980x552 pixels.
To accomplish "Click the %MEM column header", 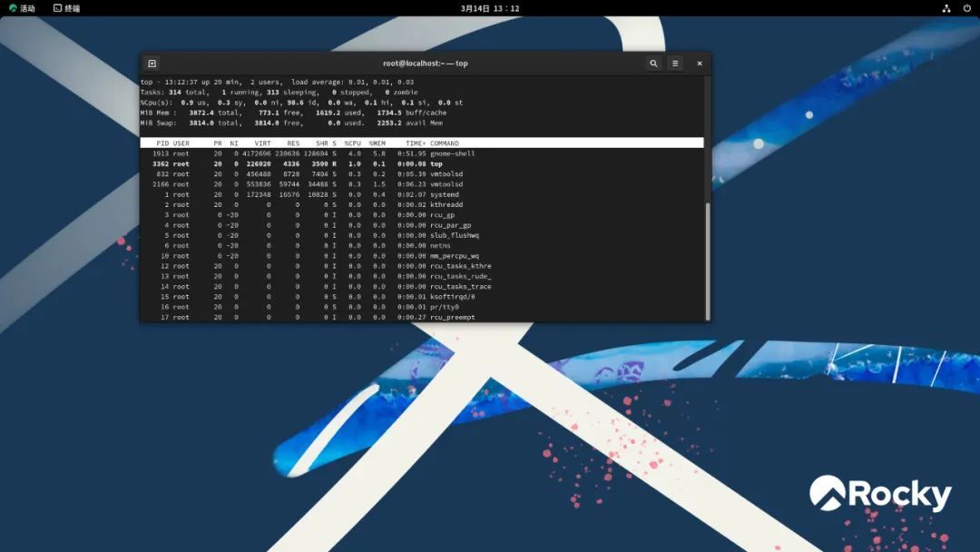I will click(x=377, y=143).
